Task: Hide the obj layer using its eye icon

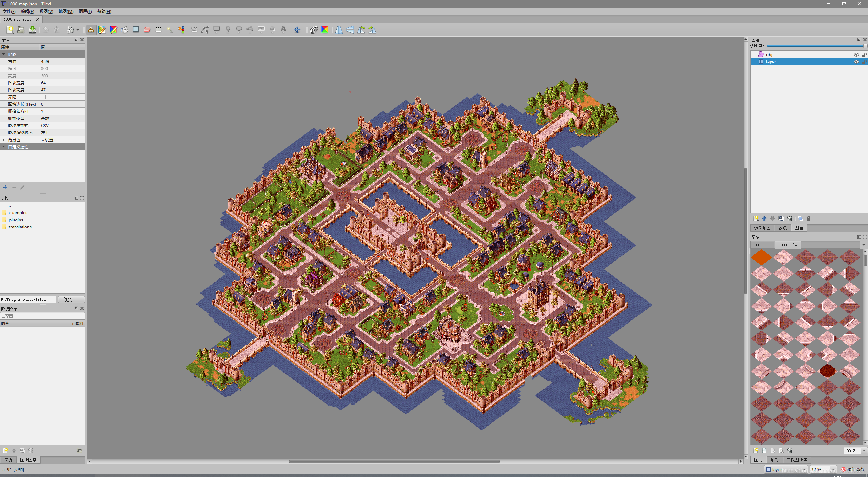Action: (x=856, y=55)
